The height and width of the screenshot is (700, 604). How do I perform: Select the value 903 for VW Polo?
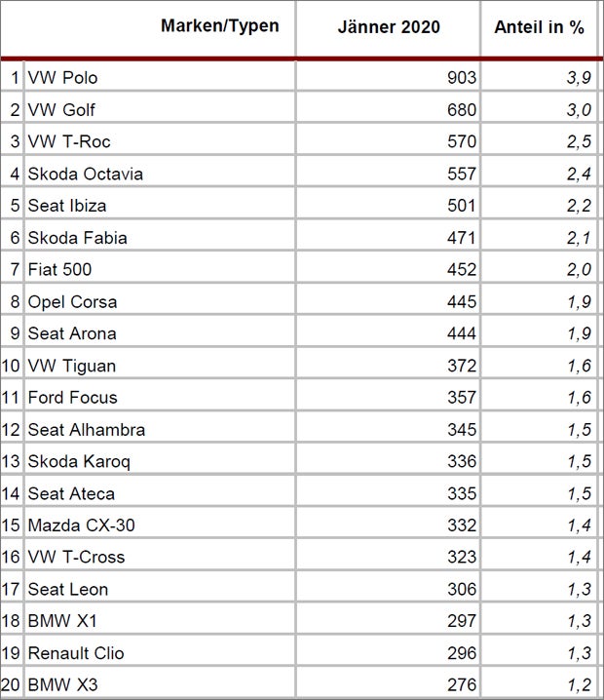[462, 78]
